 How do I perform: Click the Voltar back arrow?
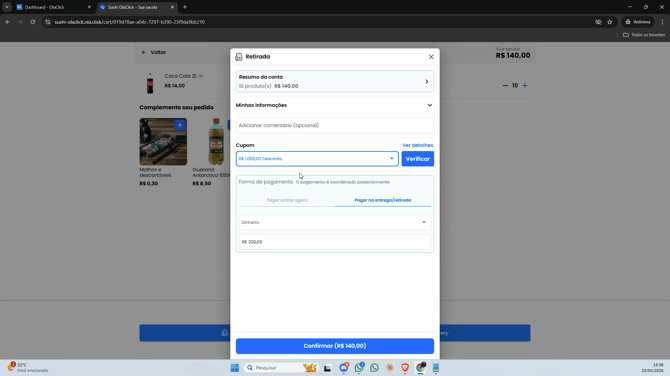click(144, 52)
